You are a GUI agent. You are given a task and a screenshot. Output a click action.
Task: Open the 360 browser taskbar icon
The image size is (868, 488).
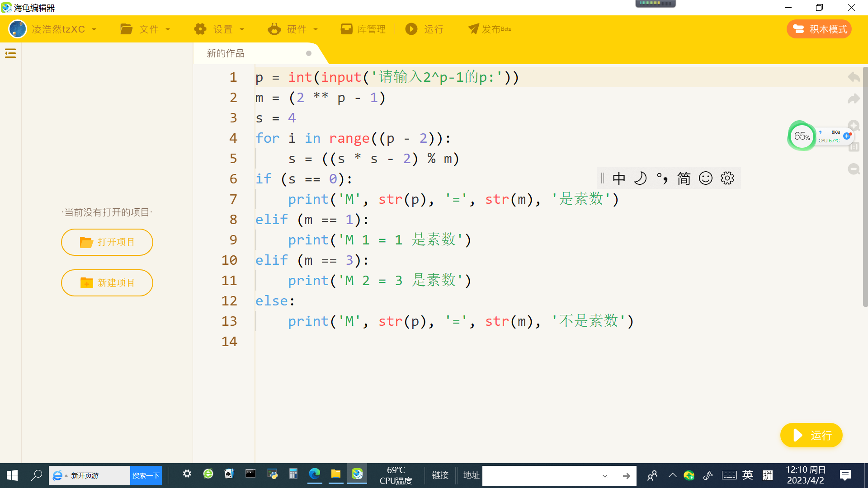[x=208, y=474]
